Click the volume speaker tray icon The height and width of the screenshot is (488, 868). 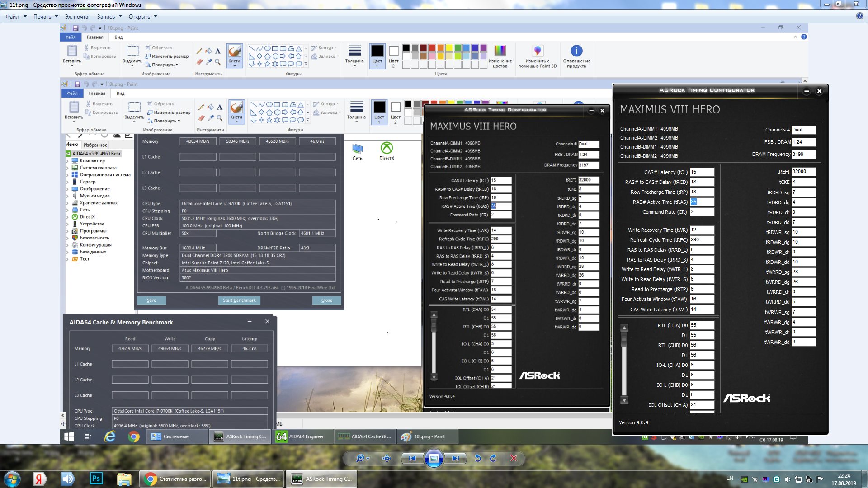pos(788,479)
